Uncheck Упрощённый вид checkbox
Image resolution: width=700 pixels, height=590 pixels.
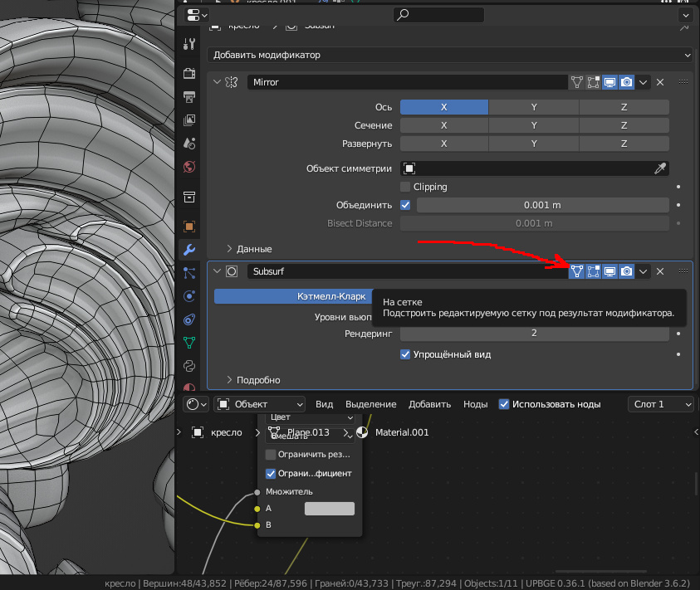click(x=405, y=354)
